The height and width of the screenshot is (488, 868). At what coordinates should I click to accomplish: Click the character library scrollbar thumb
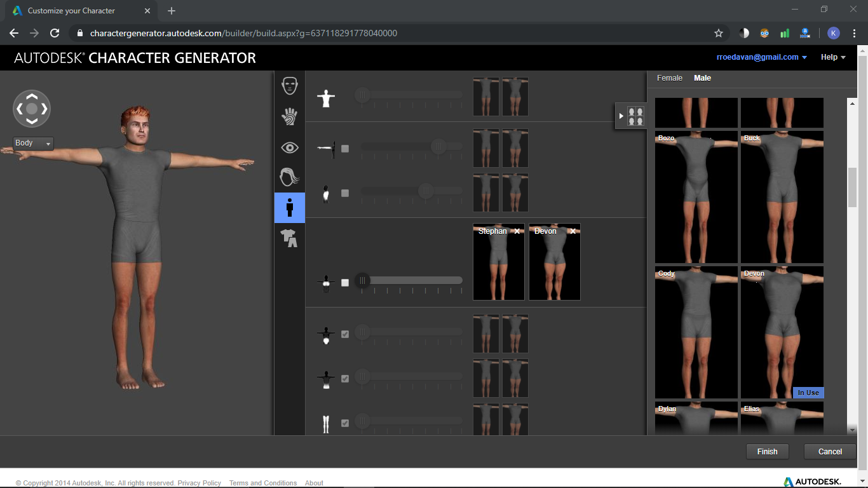(852, 187)
